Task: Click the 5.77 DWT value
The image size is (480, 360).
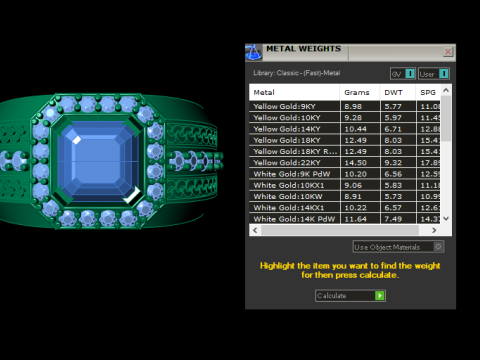Action: tap(393, 106)
